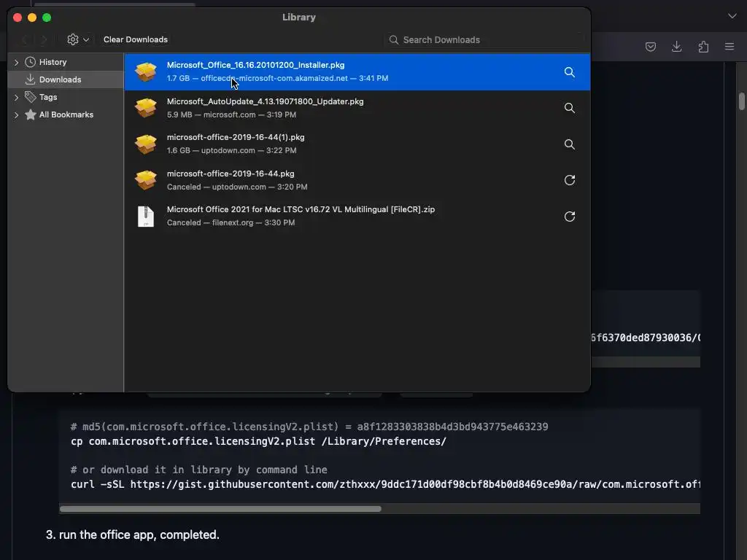
Task: Click the 1.7 GB akamaized.net details line
Action: click(277, 78)
